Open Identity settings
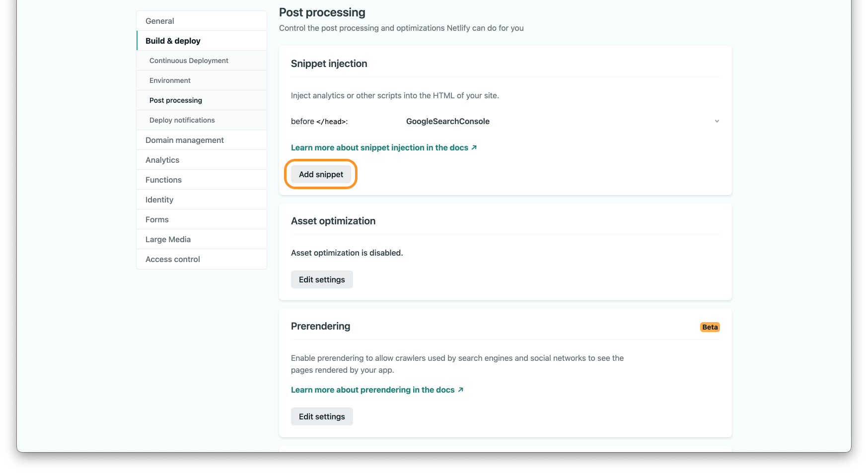 [159, 200]
